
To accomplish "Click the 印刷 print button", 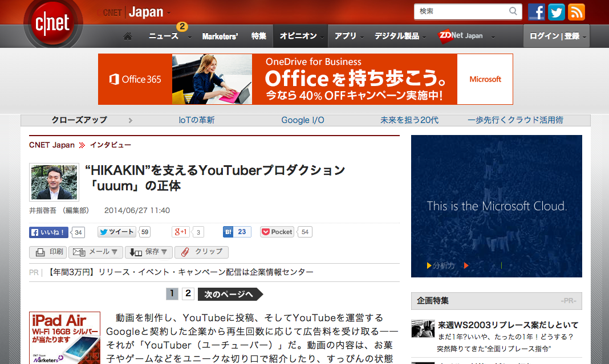I will tap(48, 252).
